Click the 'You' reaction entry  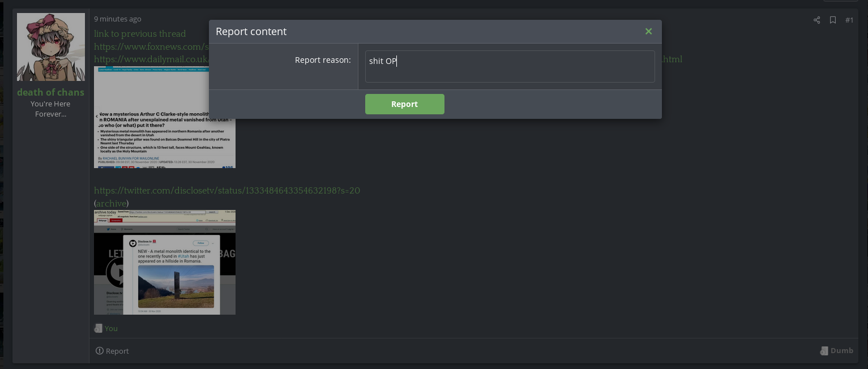(x=111, y=328)
